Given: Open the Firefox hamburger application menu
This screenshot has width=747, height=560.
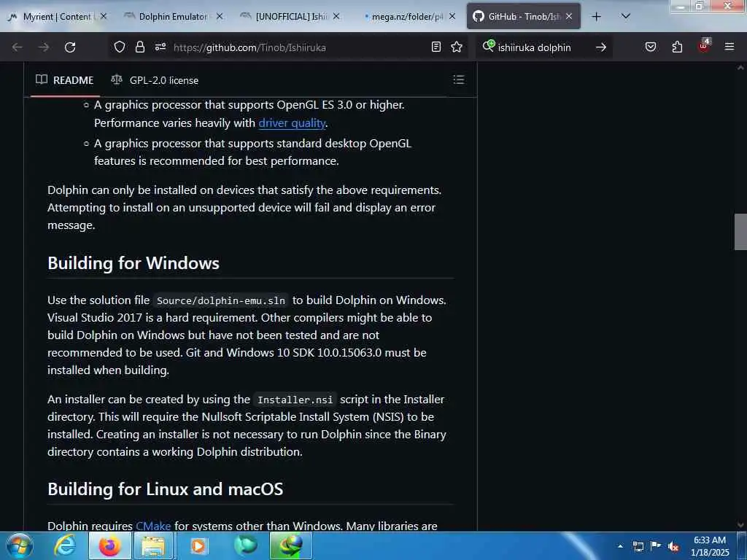Looking at the screenshot, I should pyautogui.click(x=729, y=47).
